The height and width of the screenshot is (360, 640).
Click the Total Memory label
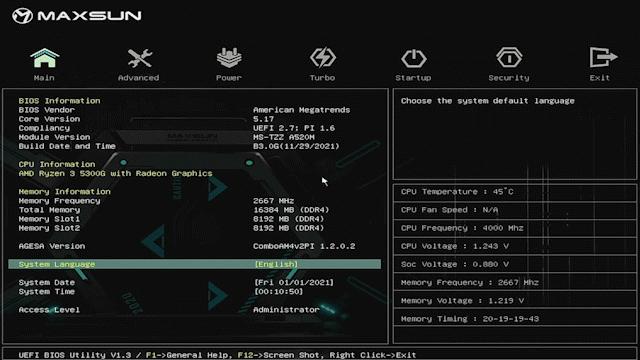pos(49,210)
